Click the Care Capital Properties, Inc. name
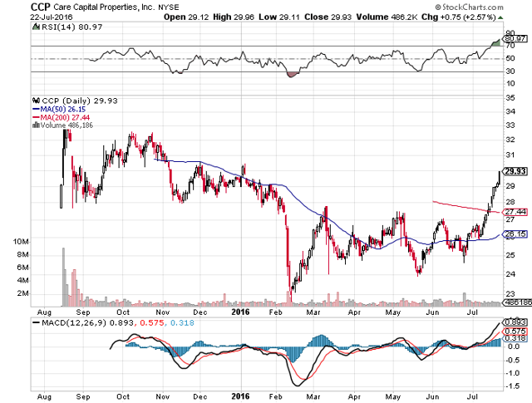Image resolution: width=532 pixels, height=403 pixels. tap(104, 7)
